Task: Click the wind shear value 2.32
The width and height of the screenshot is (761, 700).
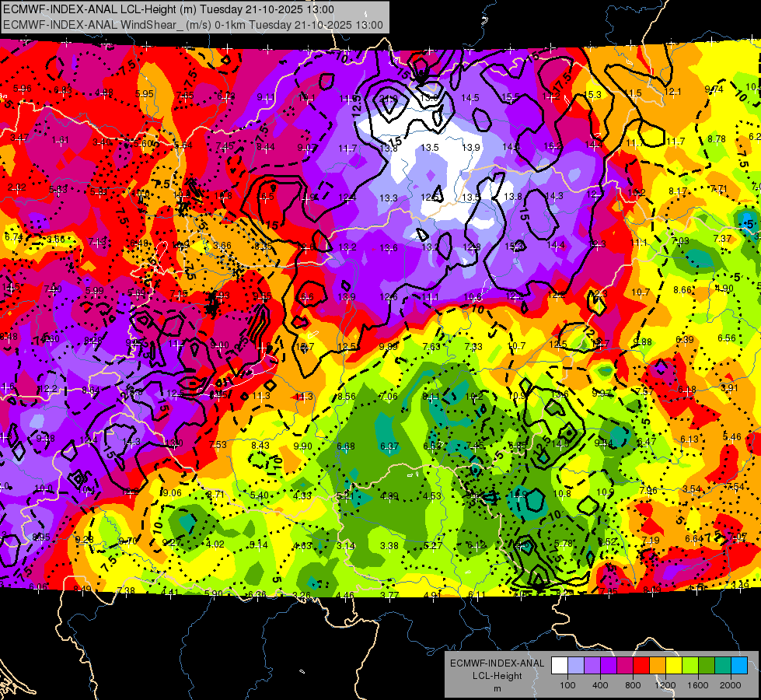Action: coord(17,187)
